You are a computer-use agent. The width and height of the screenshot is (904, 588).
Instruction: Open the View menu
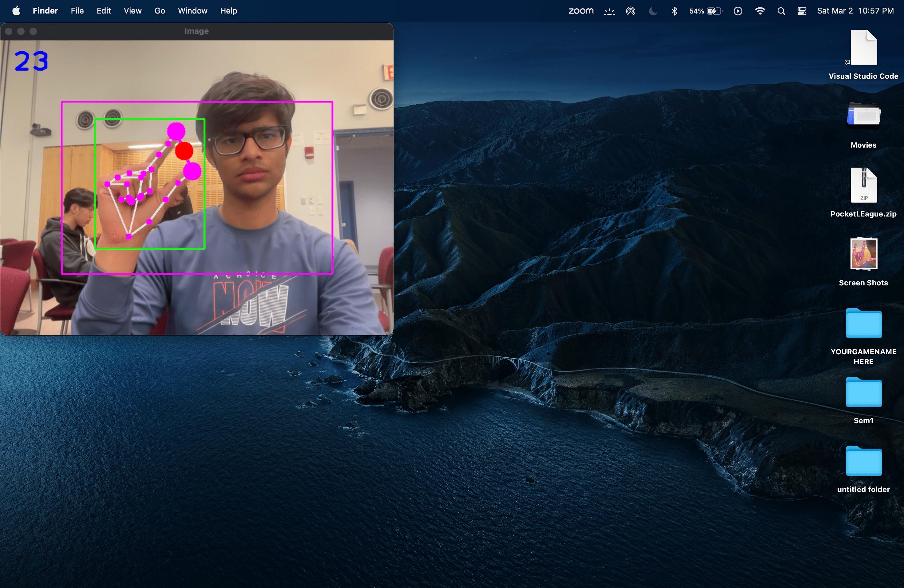(x=132, y=11)
